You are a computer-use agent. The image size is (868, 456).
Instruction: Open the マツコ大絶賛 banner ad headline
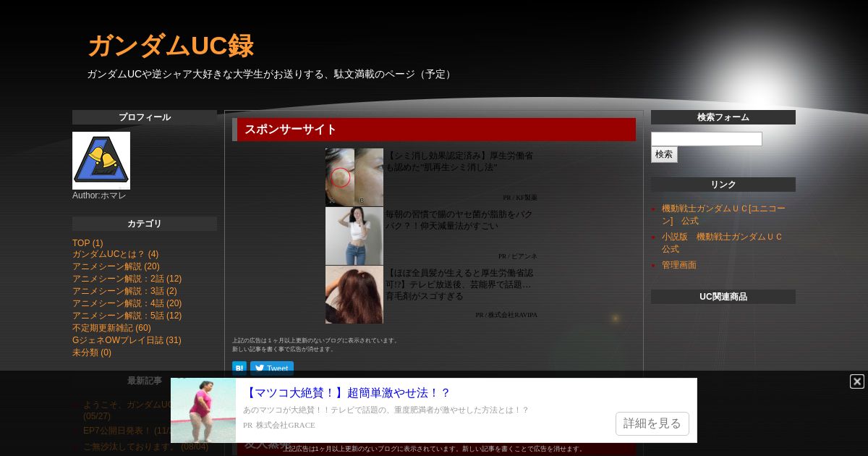[347, 393]
